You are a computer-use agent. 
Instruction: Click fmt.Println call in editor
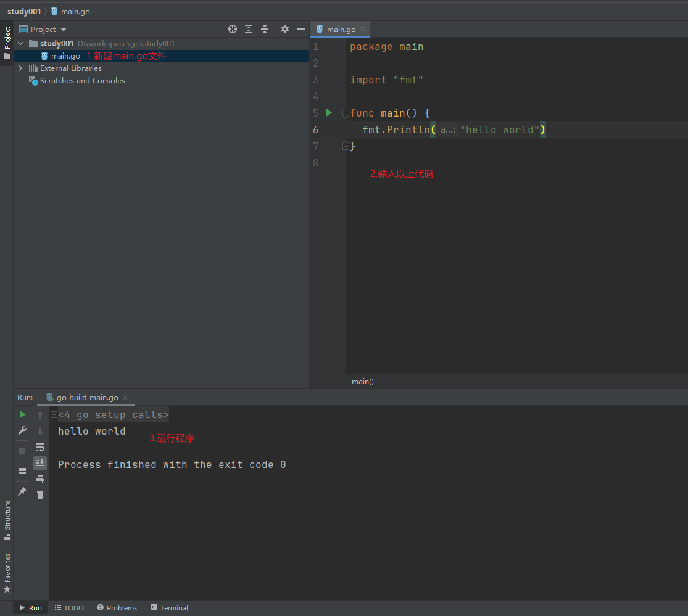click(396, 129)
